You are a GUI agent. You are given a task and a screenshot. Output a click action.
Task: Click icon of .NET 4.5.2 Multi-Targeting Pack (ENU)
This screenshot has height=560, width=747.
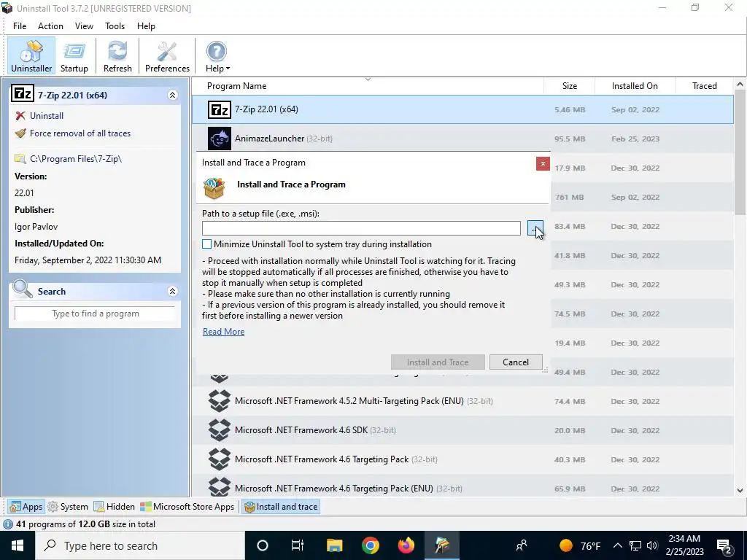click(x=219, y=401)
